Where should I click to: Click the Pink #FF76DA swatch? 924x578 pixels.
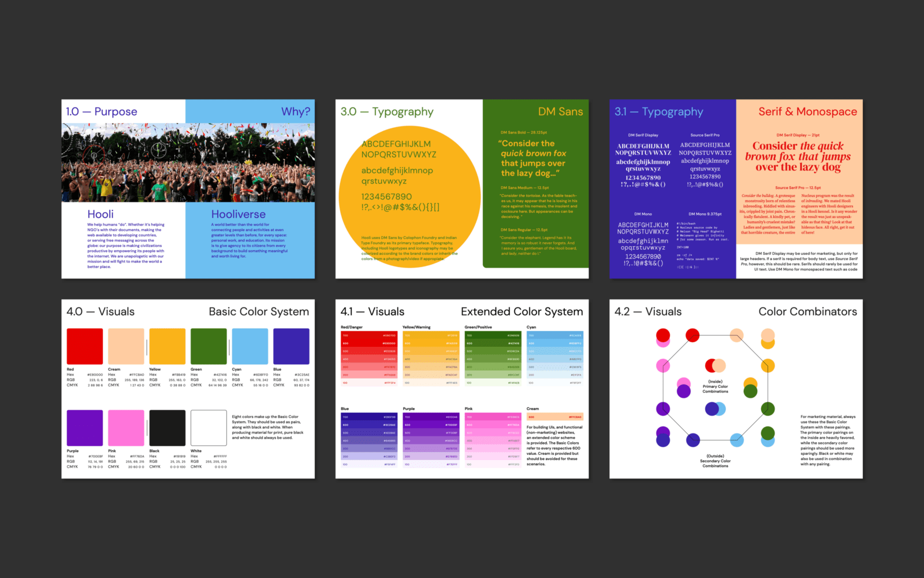pos(126,428)
